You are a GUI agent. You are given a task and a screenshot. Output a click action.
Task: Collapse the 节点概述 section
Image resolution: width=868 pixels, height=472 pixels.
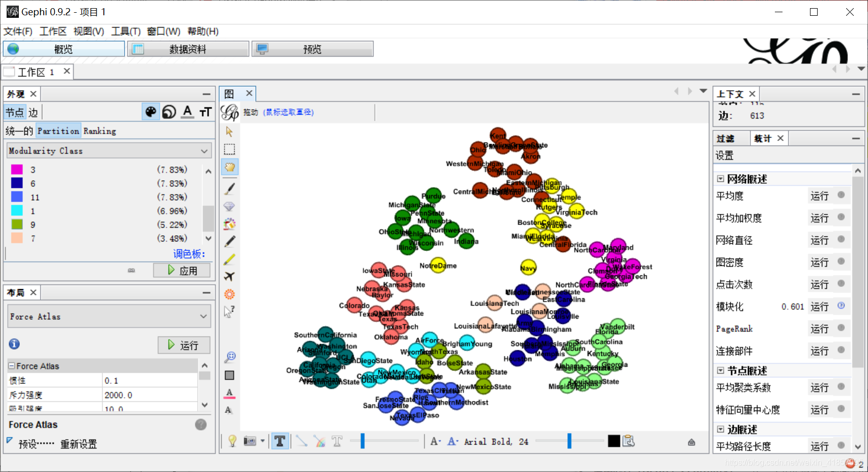720,371
